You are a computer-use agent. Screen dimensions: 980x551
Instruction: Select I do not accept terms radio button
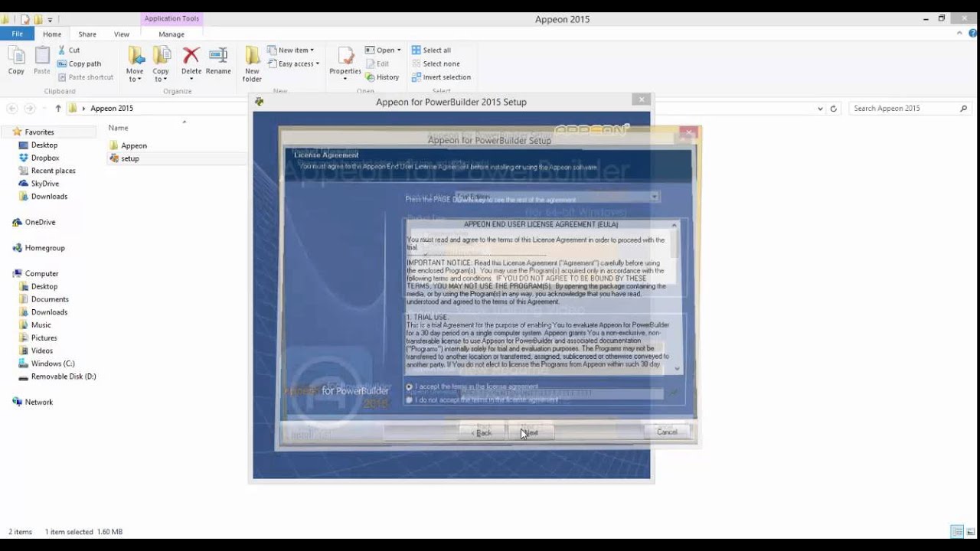tap(410, 399)
